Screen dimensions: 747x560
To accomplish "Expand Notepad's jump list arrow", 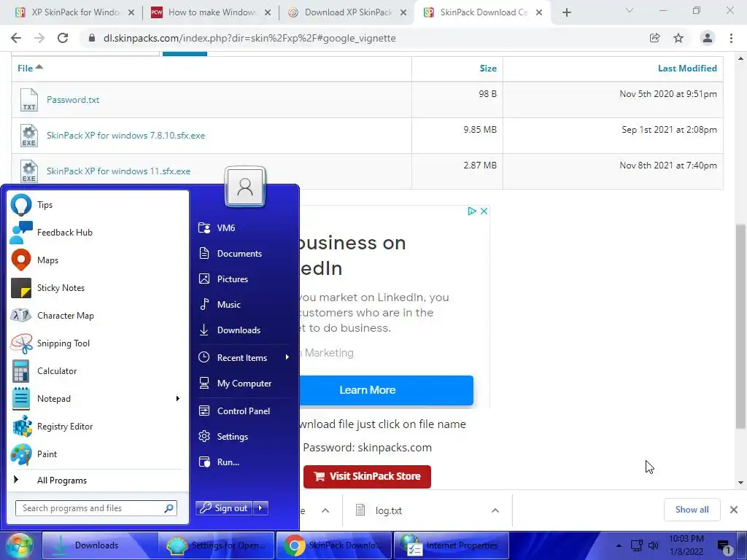I will [178, 399].
